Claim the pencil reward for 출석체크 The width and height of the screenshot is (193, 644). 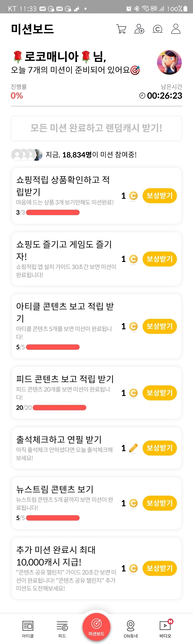(160, 448)
